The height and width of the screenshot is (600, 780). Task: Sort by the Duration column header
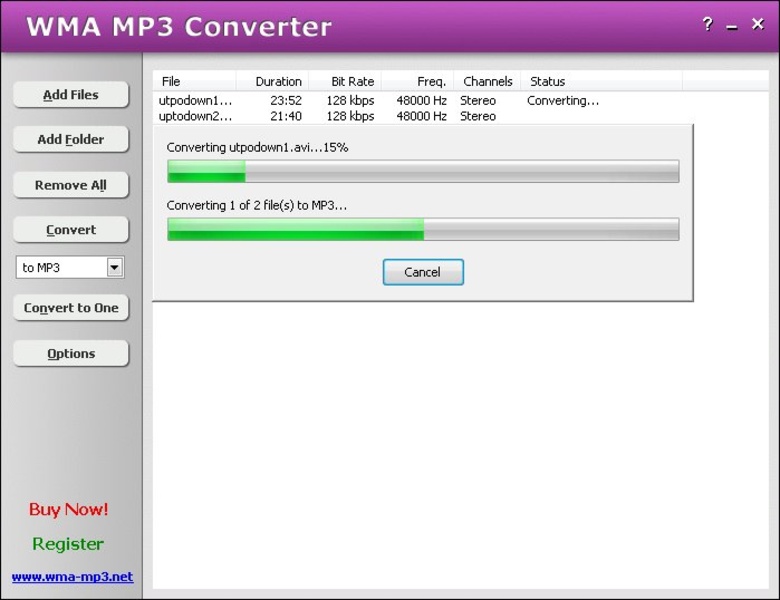[x=273, y=81]
